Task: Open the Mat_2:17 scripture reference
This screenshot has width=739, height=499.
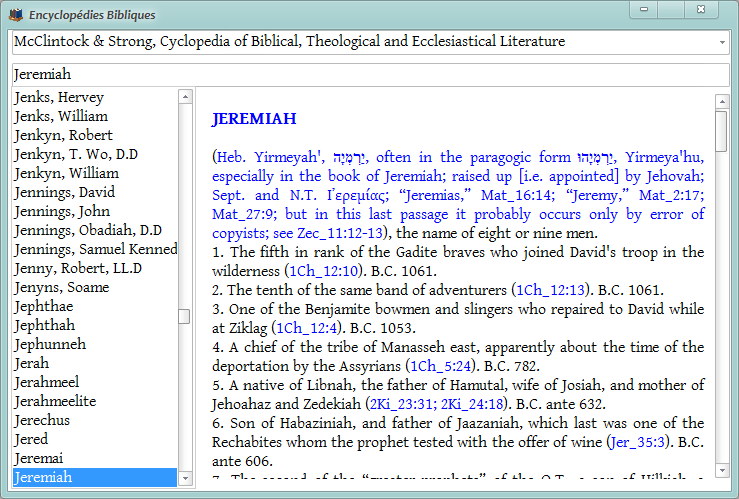Action: (671, 195)
